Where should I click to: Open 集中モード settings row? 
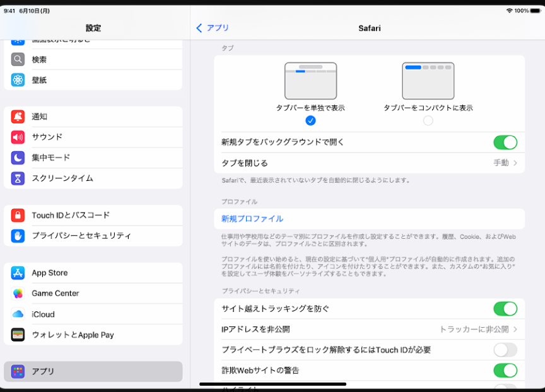pos(93,158)
